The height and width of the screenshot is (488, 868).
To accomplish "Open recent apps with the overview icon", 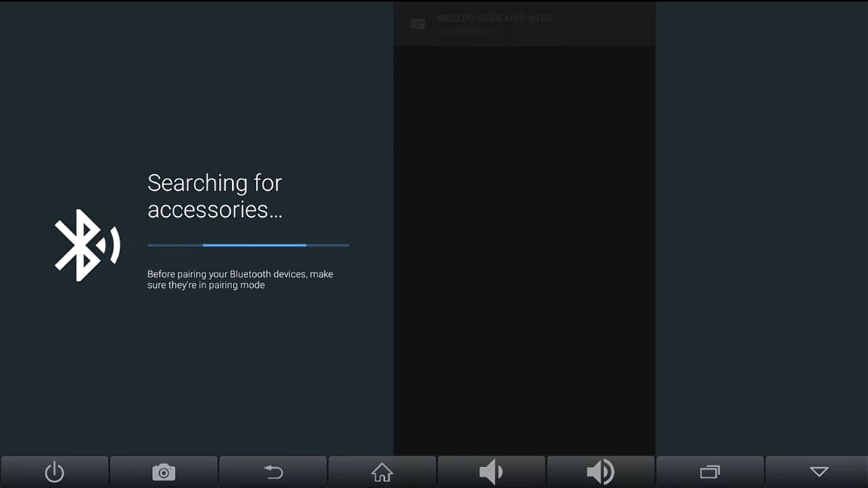I will tap(710, 471).
